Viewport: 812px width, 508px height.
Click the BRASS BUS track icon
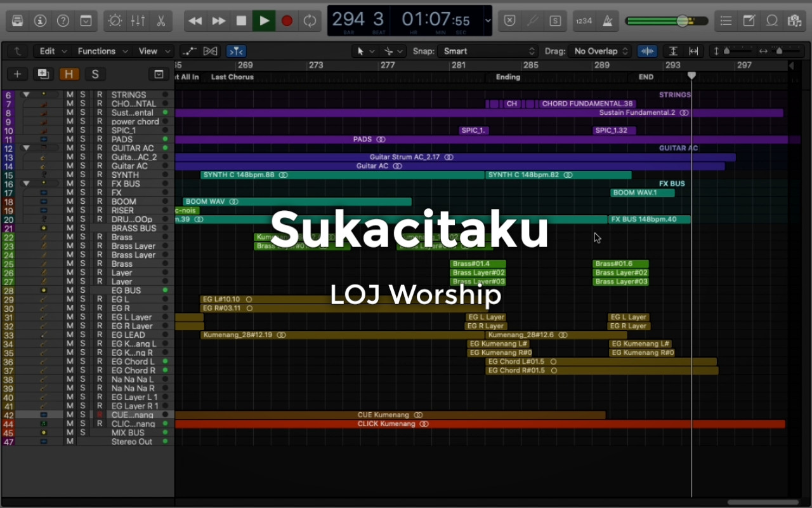pos(43,228)
